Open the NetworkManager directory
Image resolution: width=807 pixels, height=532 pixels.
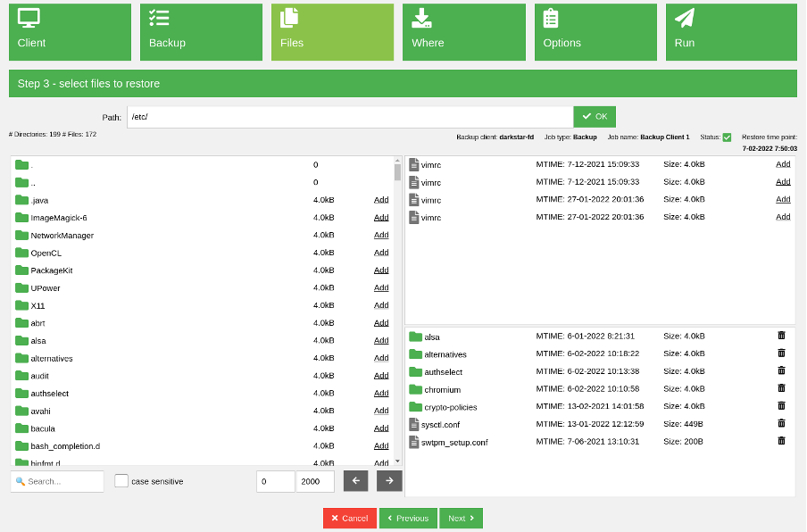tap(62, 235)
